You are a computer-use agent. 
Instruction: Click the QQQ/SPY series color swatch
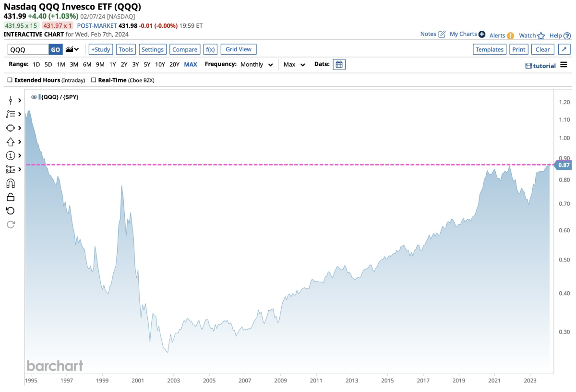(x=40, y=97)
